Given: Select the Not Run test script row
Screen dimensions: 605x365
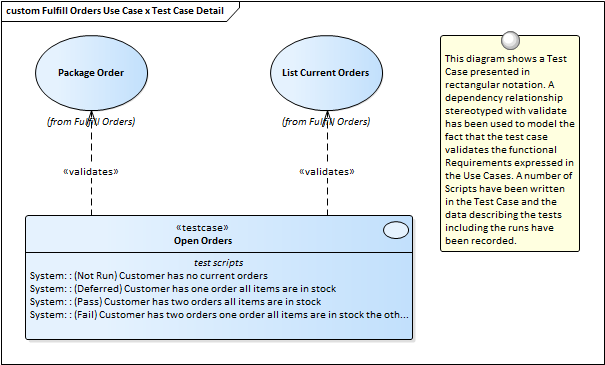Looking at the screenshot, I should [149, 276].
